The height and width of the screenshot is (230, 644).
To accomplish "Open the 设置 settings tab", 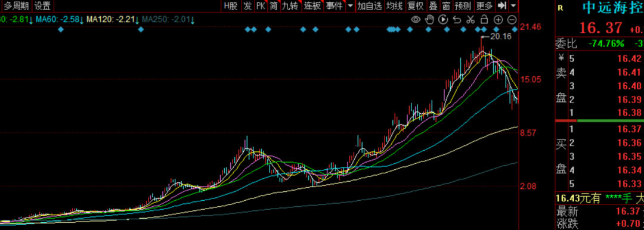I will pyautogui.click(x=42, y=6).
